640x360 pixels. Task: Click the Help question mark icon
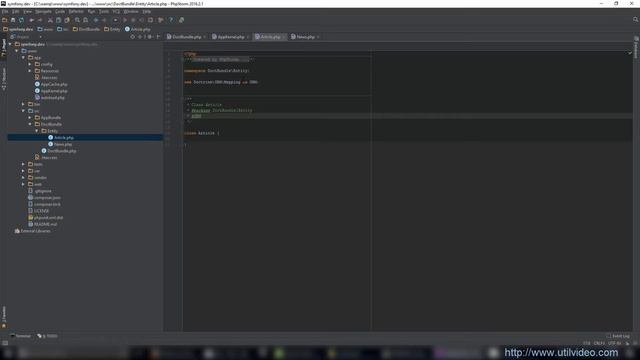[171, 20]
